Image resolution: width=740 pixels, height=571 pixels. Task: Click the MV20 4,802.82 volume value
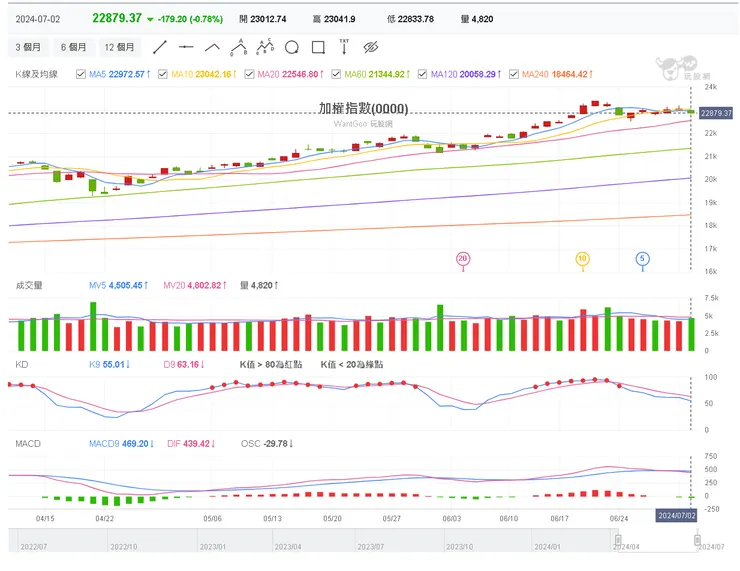click(x=195, y=285)
